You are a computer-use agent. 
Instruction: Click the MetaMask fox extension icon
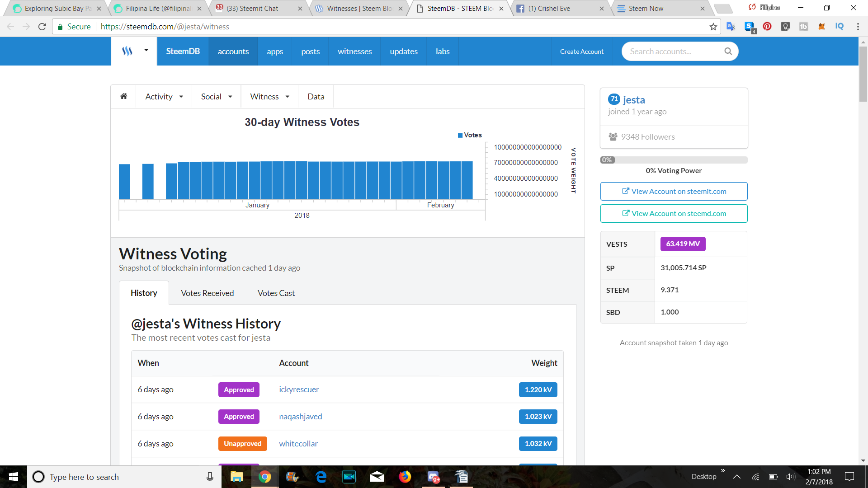821,27
